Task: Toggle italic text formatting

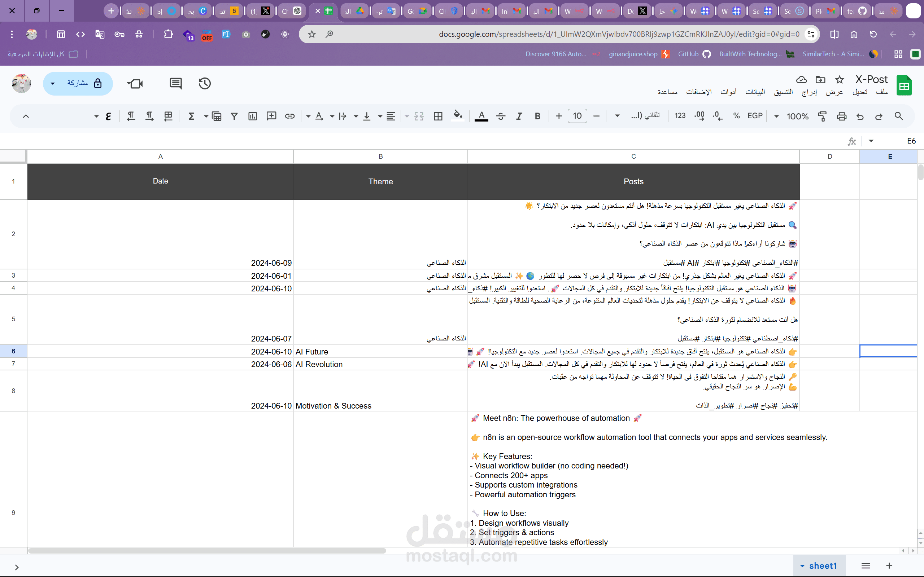Action: (519, 116)
